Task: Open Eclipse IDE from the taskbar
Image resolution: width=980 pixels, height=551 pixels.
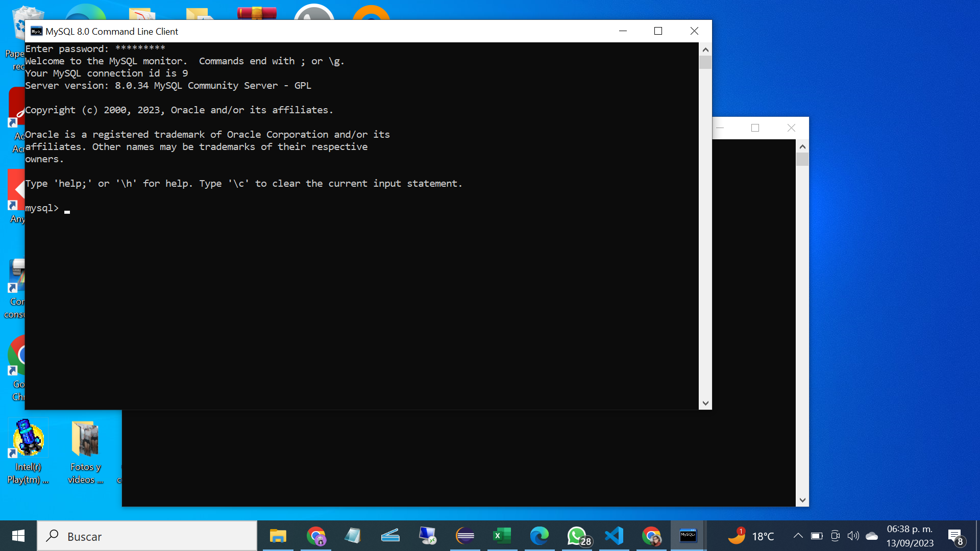Action: (x=465, y=536)
